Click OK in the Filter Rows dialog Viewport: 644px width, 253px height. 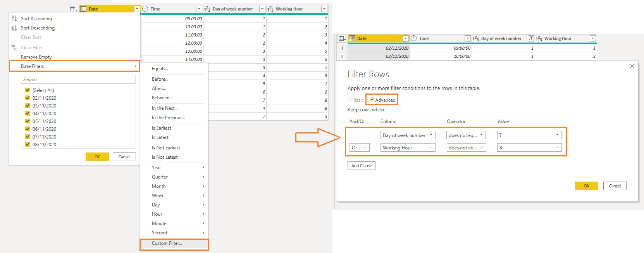coord(587,186)
